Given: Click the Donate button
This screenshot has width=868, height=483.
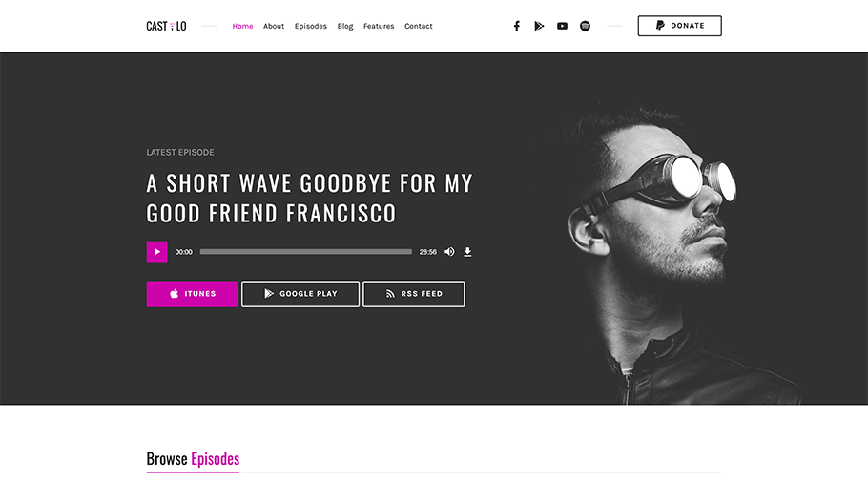Looking at the screenshot, I should tap(679, 26).
